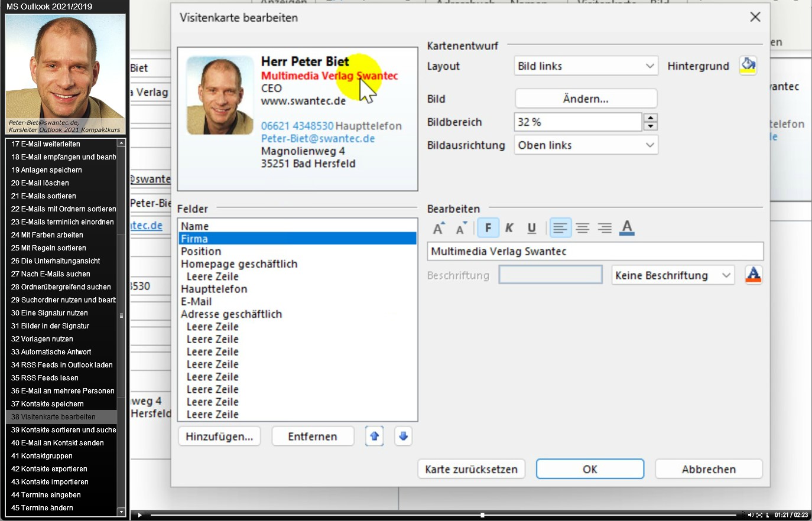Image resolution: width=812 pixels, height=521 pixels.
Task: Toggle italic formatting (K)
Action: coord(509,228)
